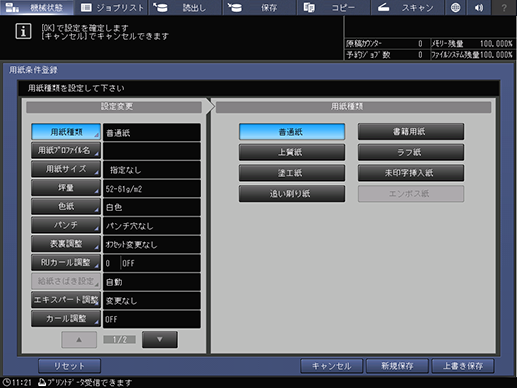This screenshot has width=517, height=388.
Task: Open the エキスパート調整 setting
Action: 66,300
